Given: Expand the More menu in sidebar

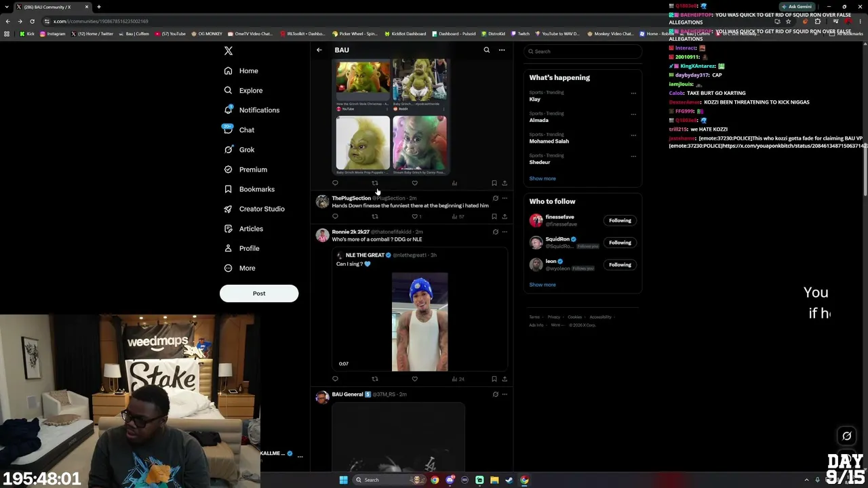Looking at the screenshot, I should point(239,268).
